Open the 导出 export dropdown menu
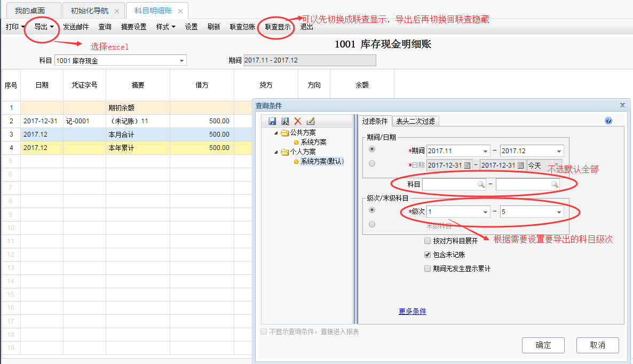The width and height of the screenshot is (633, 364). pyautogui.click(x=44, y=27)
